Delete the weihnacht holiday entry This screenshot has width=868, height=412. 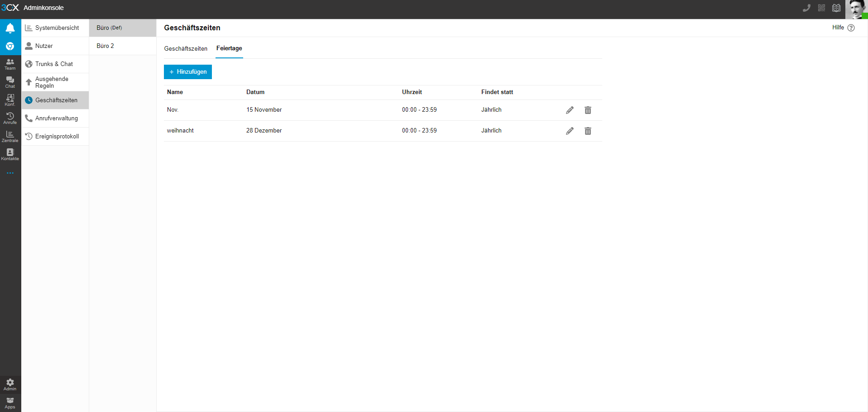(588, 131)
